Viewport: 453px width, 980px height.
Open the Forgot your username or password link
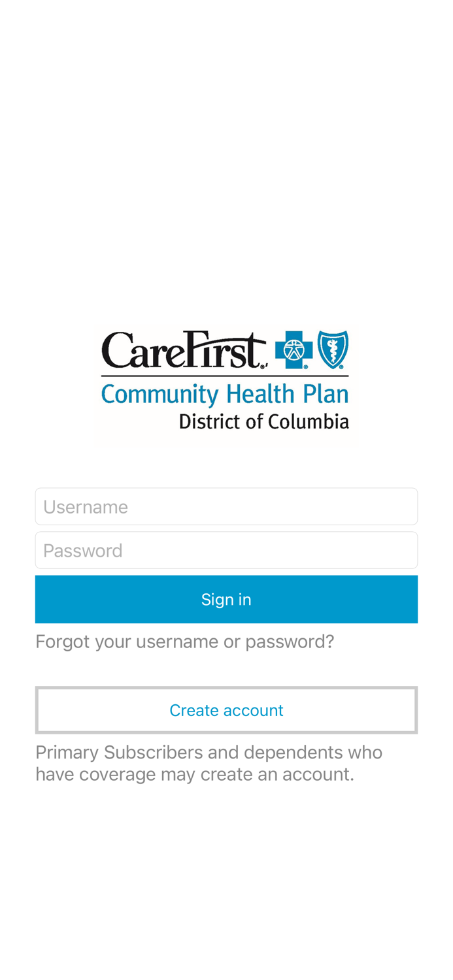coord(185,641)
